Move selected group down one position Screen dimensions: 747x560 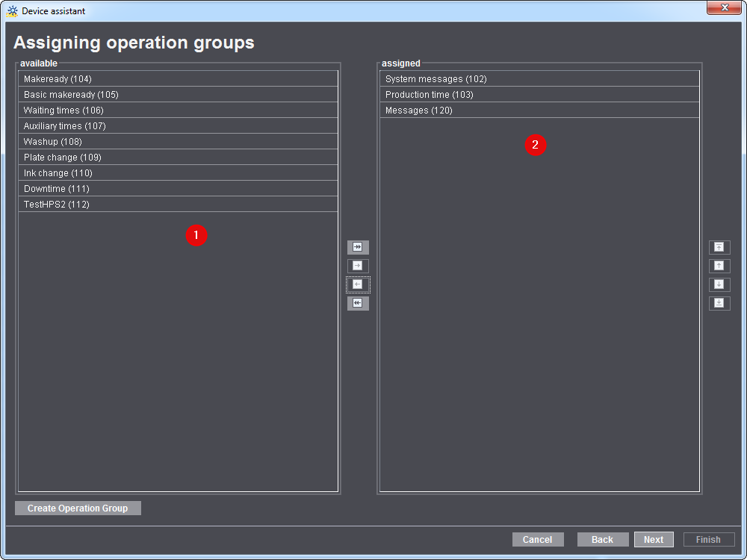(x=719, y=284)
